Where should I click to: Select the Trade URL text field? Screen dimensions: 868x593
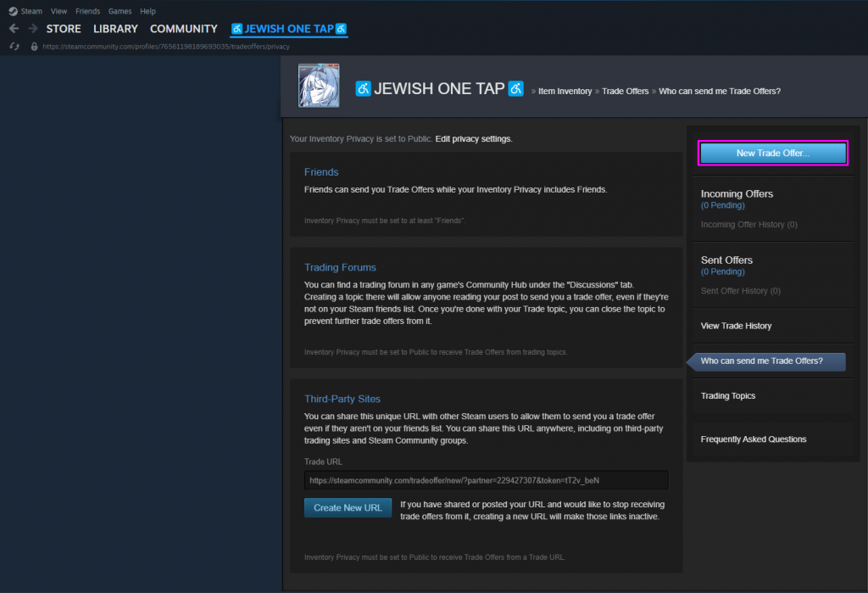(486, 480)
